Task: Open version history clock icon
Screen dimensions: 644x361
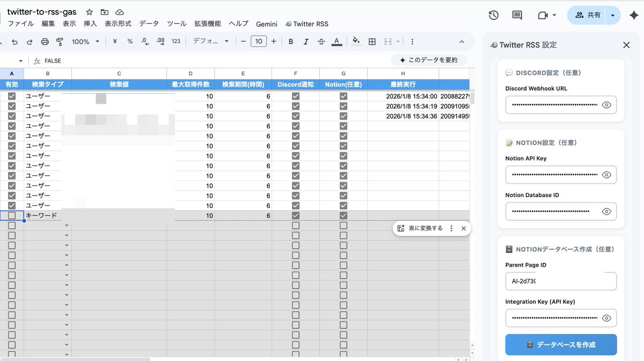Action: [x=494, y=15]
